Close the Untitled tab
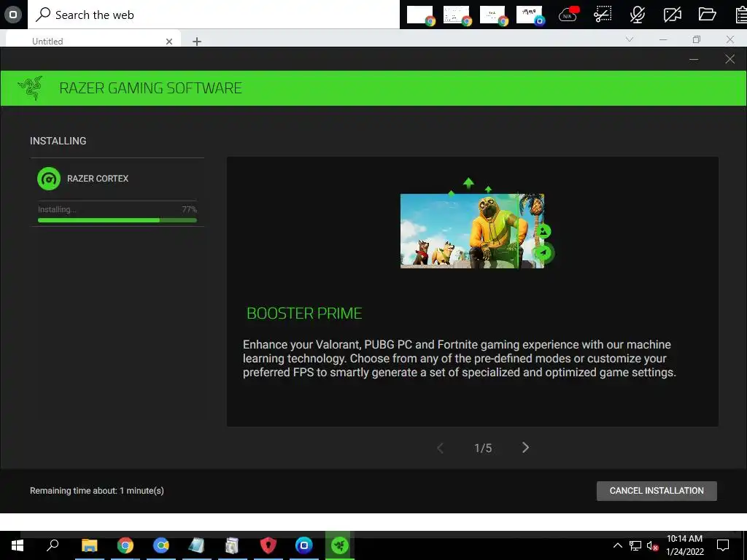 (x=169, y=42)
